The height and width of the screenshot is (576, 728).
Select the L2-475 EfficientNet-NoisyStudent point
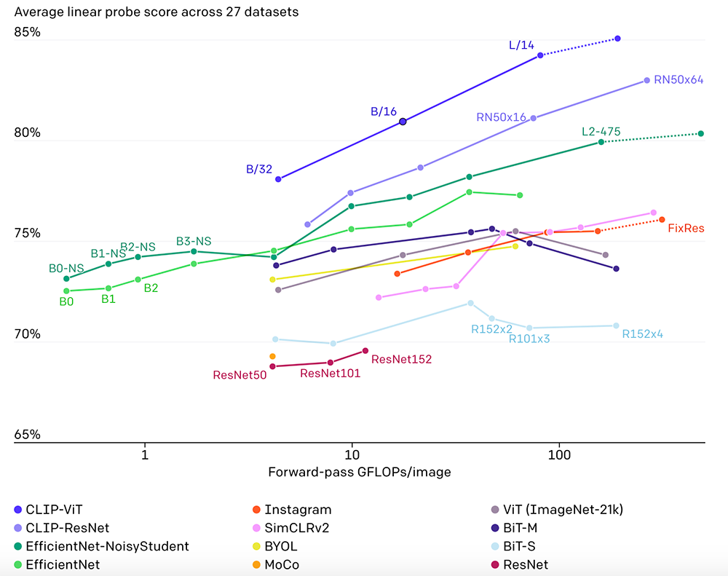(x=601, y=142)
